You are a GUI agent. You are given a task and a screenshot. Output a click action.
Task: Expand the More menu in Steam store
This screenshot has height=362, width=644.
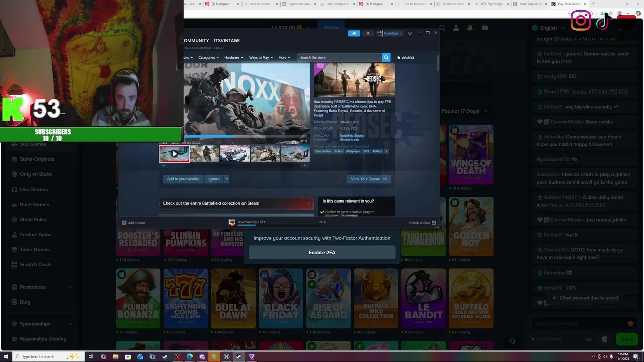[284, 57]
